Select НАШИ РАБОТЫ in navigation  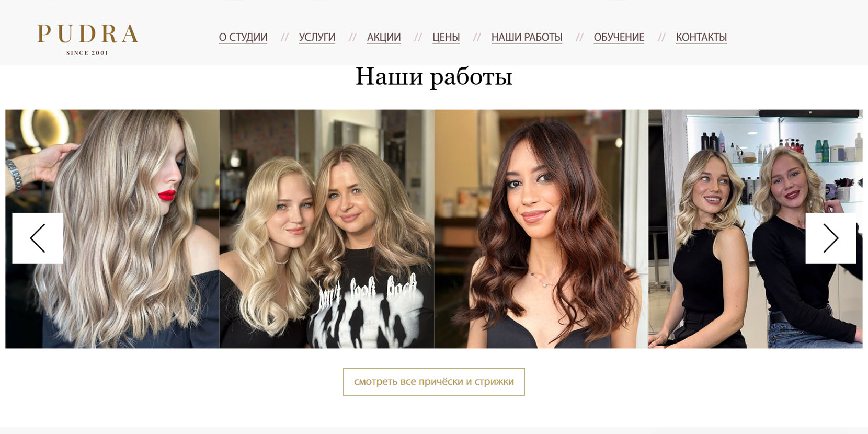pos(527,37)
